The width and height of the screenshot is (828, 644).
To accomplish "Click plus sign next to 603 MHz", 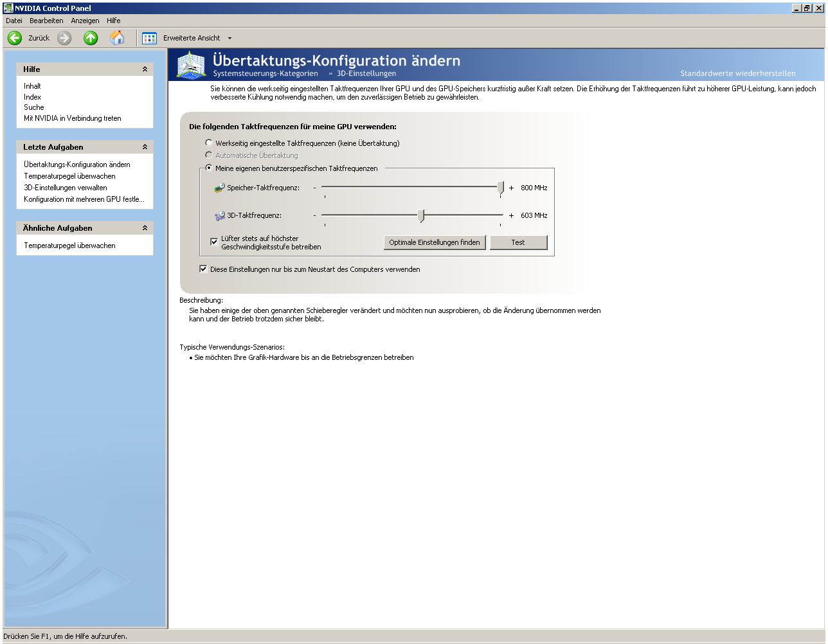I will tap(512, 216).
